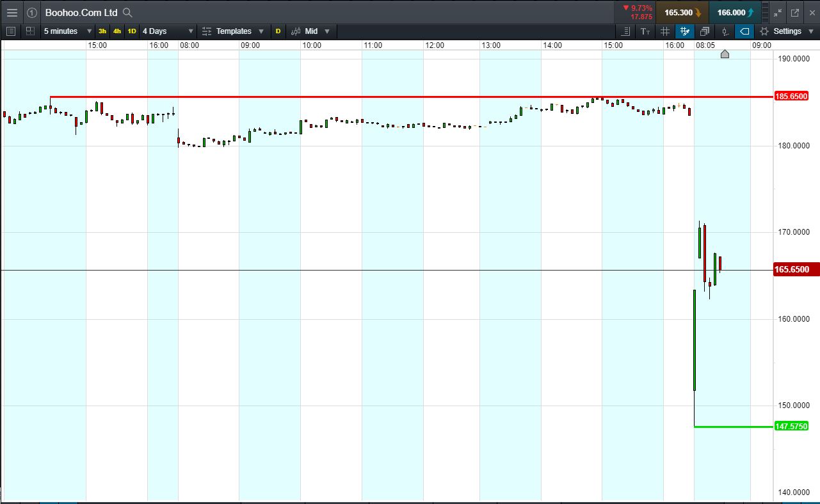This screenshot has width=820, height=504.
Task: Pop out the chart into new window
Action: pos(795,12)
